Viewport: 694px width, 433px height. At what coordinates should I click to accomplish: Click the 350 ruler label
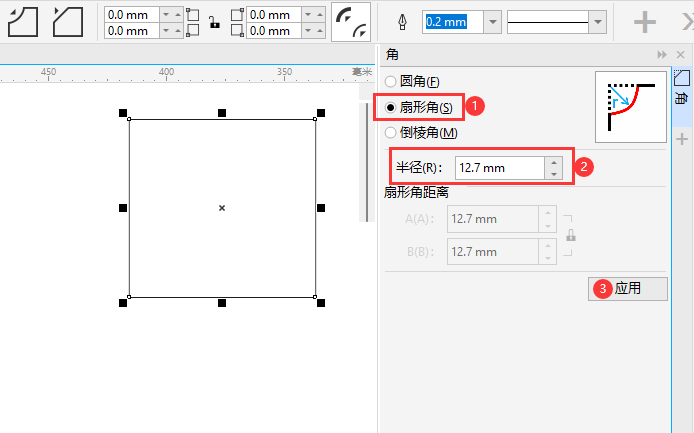[285, 72]
